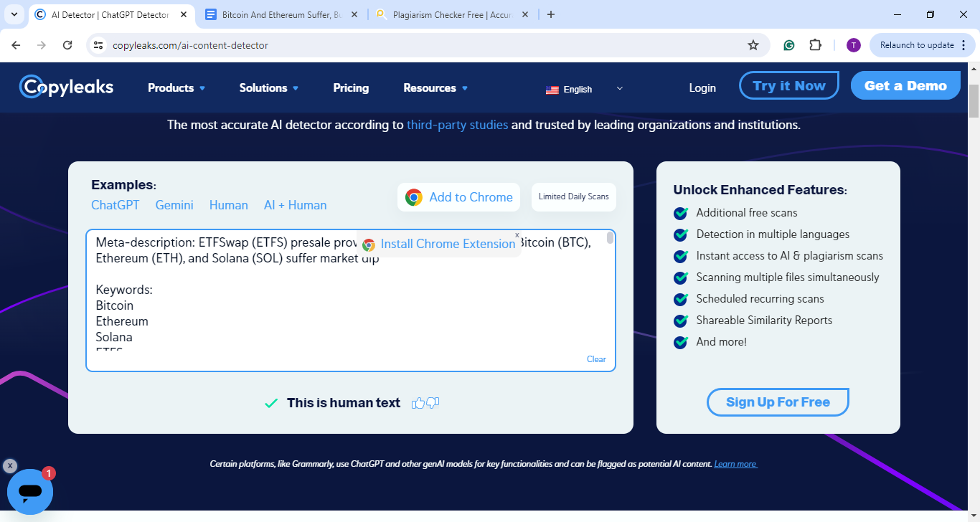Image resolution: width=980 pixels, height=522 pixels.
Task: Load the Human example text
Action: click(229, 205)
